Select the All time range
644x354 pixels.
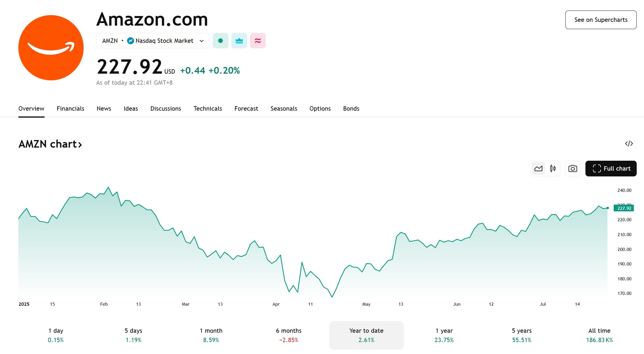coord(599,335)
